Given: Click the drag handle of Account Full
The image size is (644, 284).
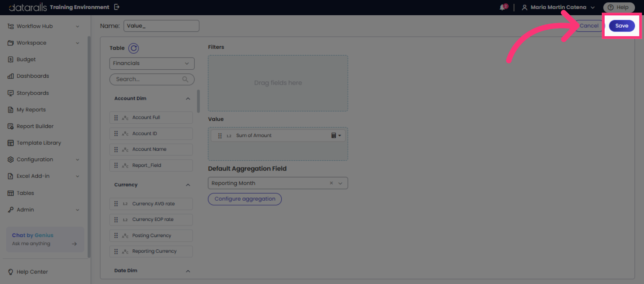Looking at the screenshot, I should coord(116,118).
